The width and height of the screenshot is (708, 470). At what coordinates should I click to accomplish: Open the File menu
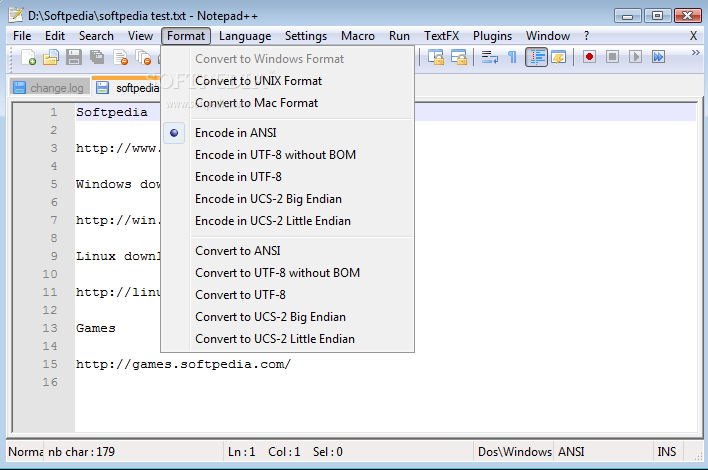[22, 36]
